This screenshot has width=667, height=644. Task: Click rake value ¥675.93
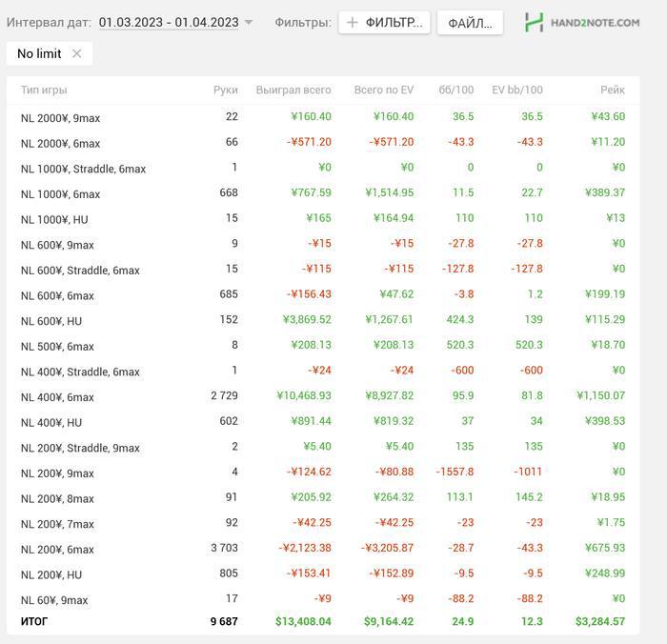click(605, 548)
